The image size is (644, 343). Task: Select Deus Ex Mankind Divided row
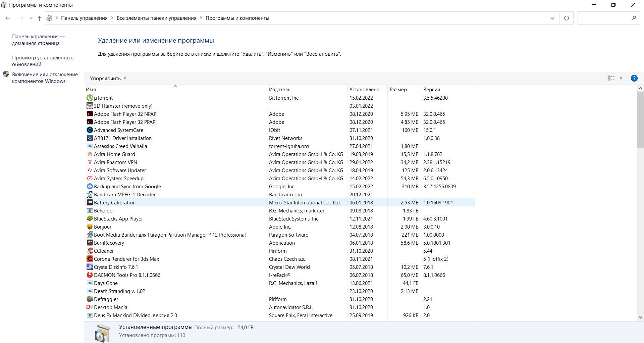tap(279, 315)
